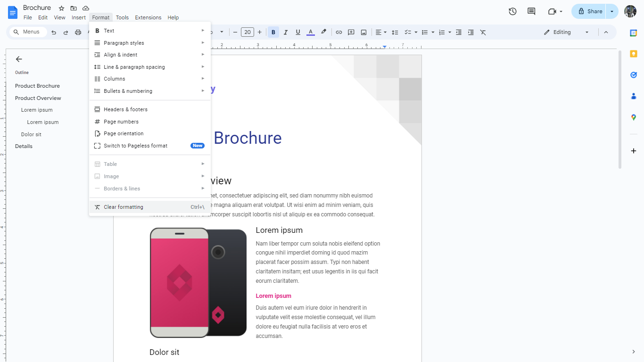Decrease font size with minus button
The width and height of the screenshot is (644, 362).
pyautogui.click(x=235, y=32)
